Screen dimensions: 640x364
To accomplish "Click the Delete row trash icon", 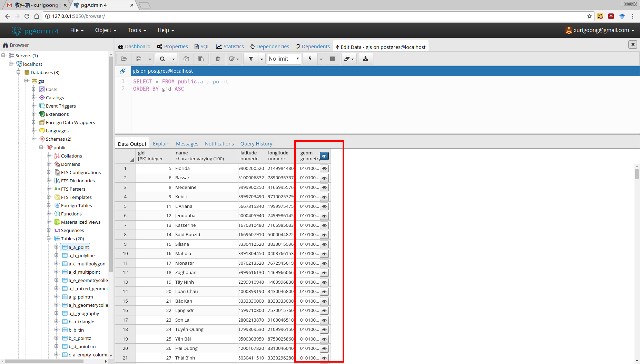I will click(x=217, y=59).
